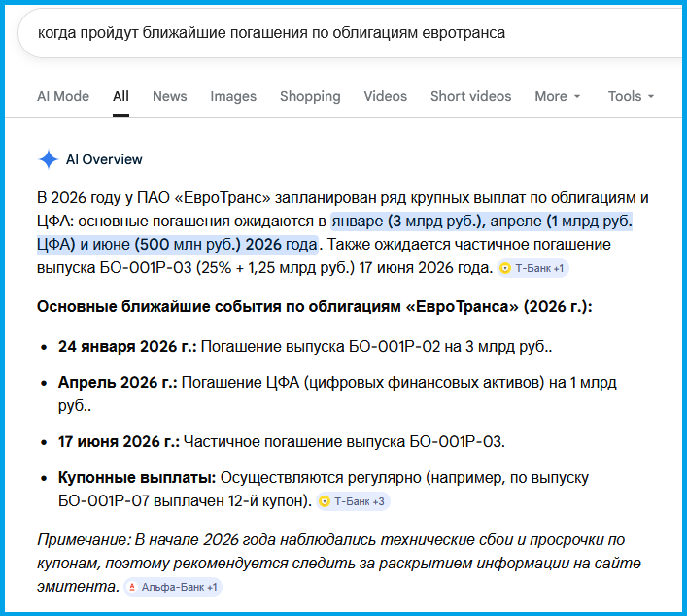Viewport: 687px width, 616px height.
Task: Open the Short videos tab
Action: pyautogui.click(x=471, y=96)
